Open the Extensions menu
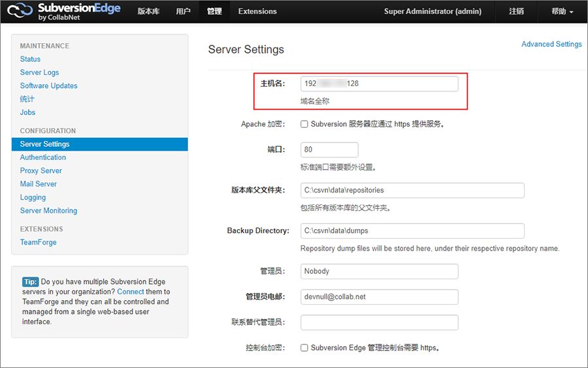The height and width of the screenshot is (368, 588). click(257, 12)
